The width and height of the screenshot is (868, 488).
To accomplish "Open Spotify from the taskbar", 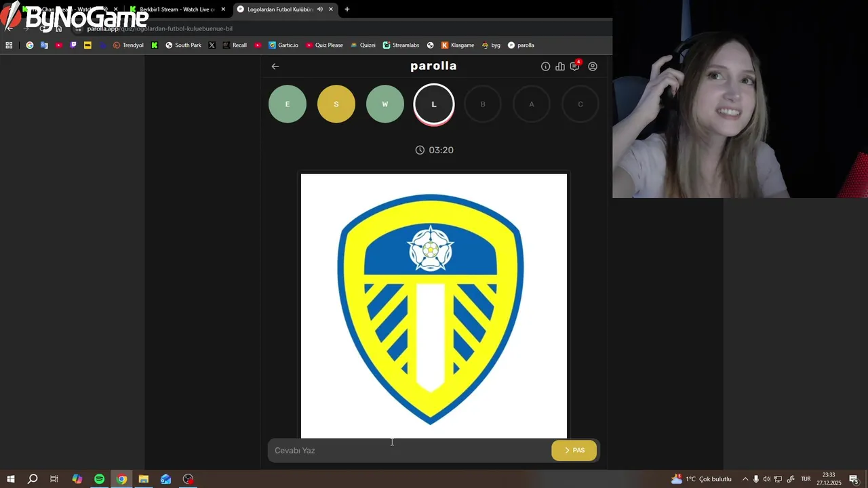I will (100, 479).
